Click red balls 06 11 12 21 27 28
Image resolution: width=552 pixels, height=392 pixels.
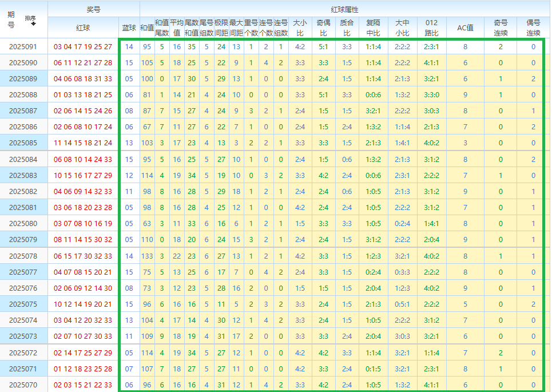[x=83, y=63]
